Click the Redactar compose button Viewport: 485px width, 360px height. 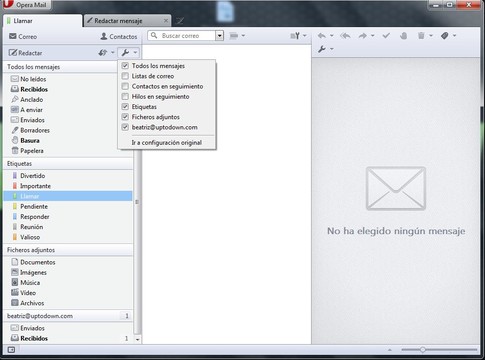point(25,53)
